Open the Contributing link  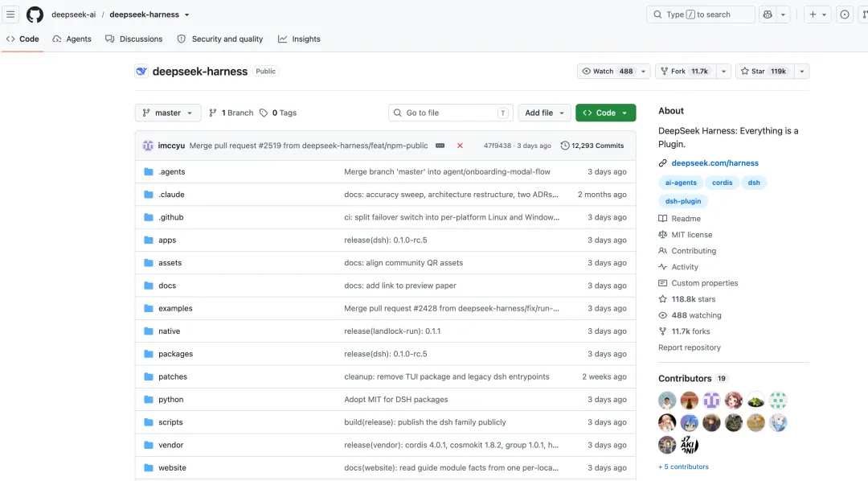(694, 250)
